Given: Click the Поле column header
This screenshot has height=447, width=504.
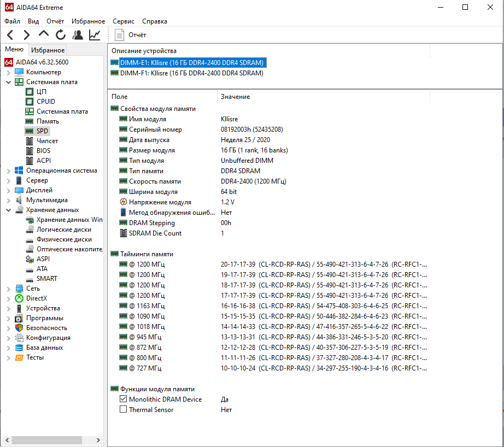Looking at the screenshot, I should [163, 96].
